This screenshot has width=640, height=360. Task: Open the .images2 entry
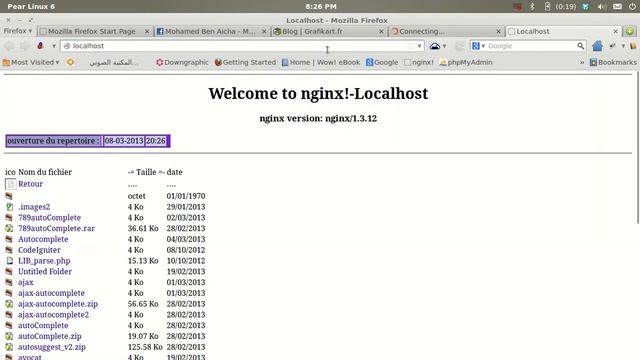pos(34,207)
